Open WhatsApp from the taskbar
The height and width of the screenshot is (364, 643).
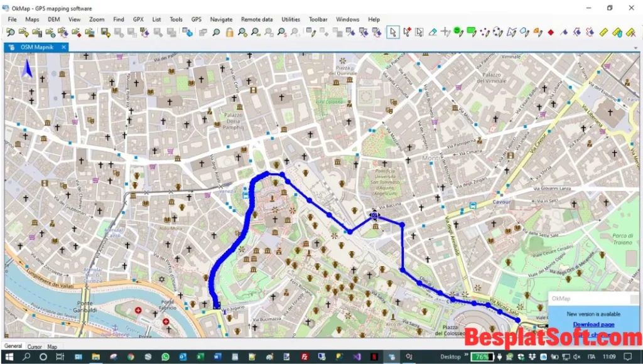tap(165, 356)
